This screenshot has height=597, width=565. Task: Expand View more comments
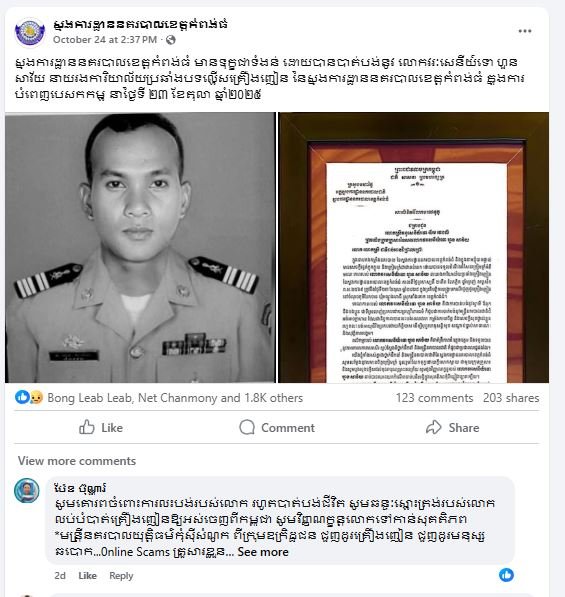point(77,461)
